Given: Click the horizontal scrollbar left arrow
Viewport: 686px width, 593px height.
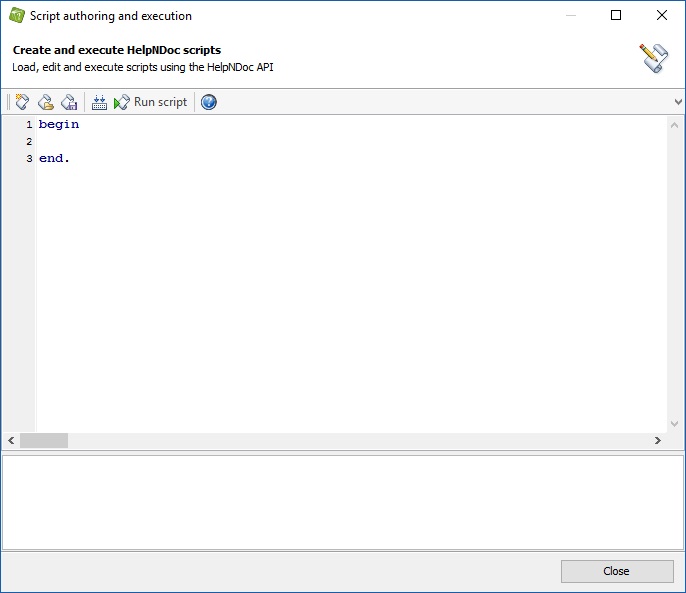Looking at the screenshot, I should (11, 440).
